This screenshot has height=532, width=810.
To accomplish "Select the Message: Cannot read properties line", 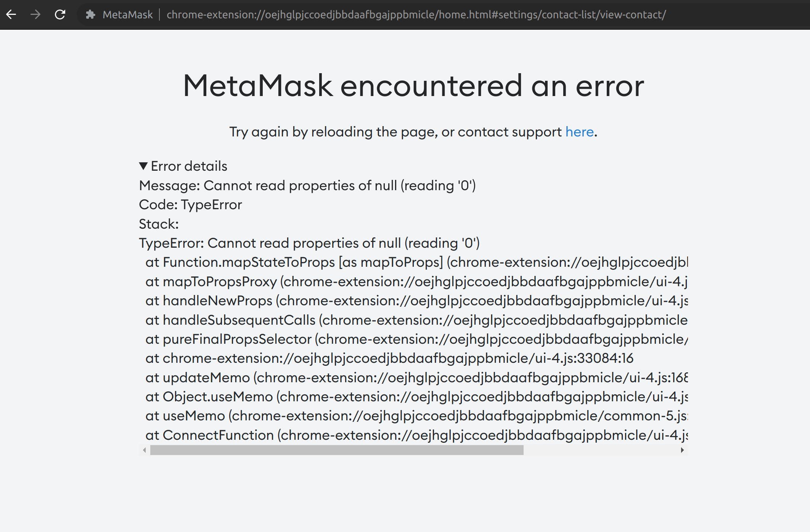I will 307,186.
